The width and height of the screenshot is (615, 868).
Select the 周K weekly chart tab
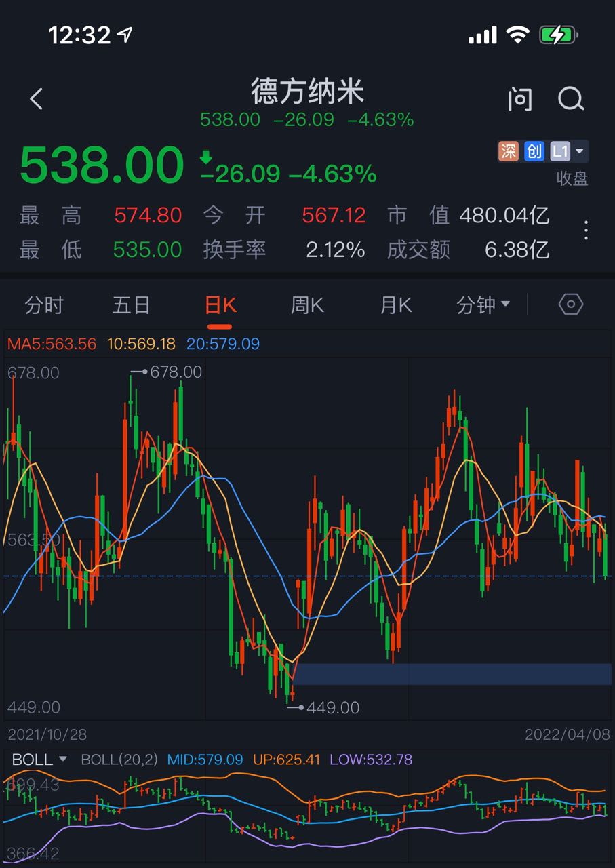pos(307,305)
